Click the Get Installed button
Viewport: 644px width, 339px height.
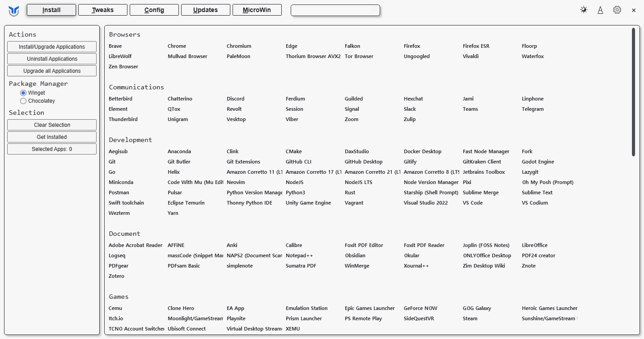coord(52,137)
